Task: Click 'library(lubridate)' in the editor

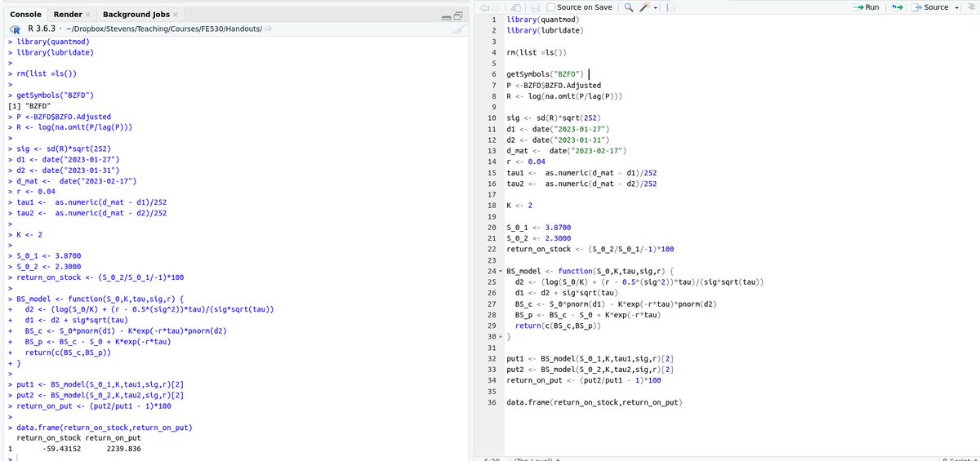Action: (x=544, y=30)
